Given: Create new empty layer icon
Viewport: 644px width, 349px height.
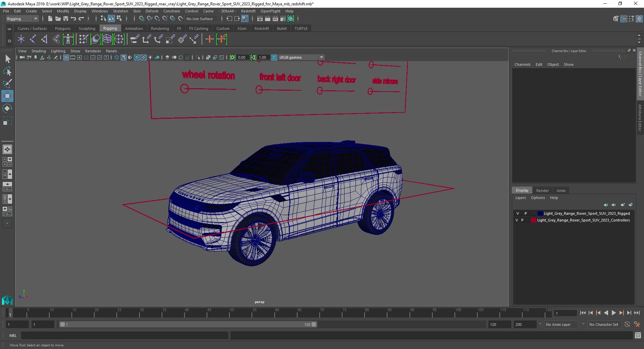Looking at the screenshot, I should tap(623, 205).
